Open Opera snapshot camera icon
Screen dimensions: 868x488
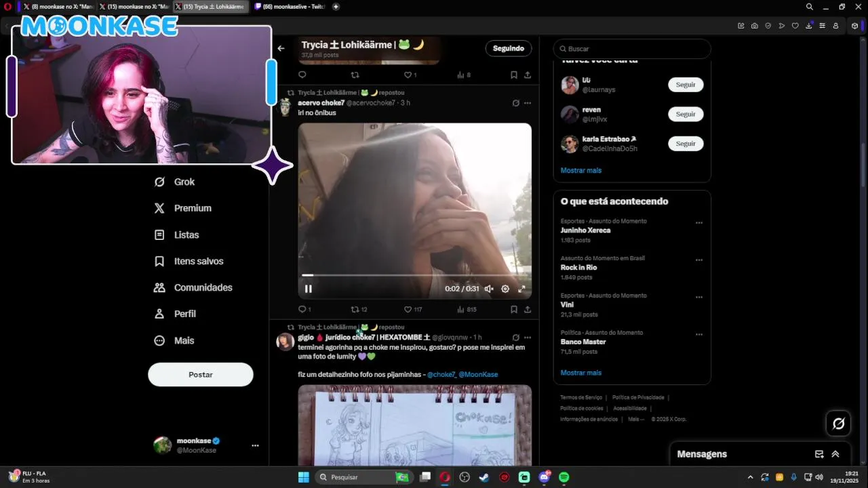(755, 26)
